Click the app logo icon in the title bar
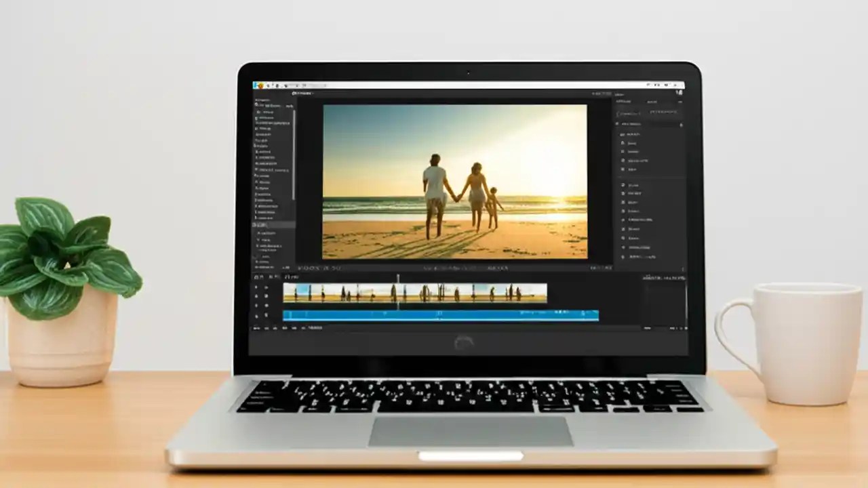The width and height of the screenshot is (868, 488). pos(260,85)
